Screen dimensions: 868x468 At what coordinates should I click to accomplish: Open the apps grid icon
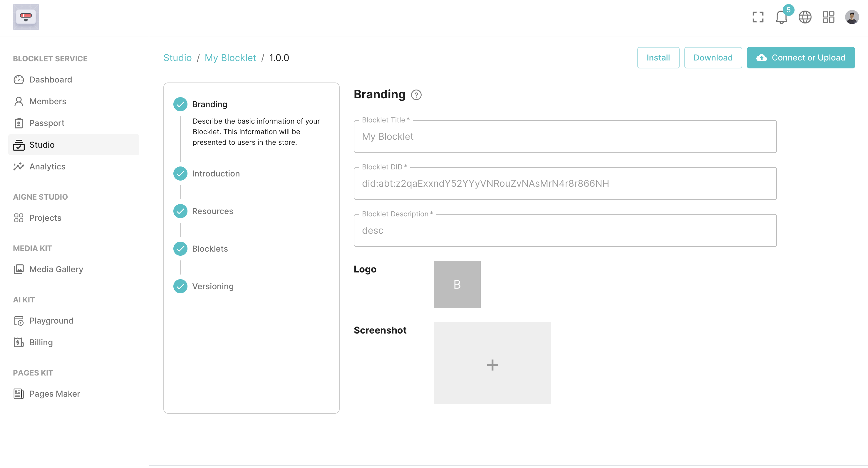coord(828,17)
